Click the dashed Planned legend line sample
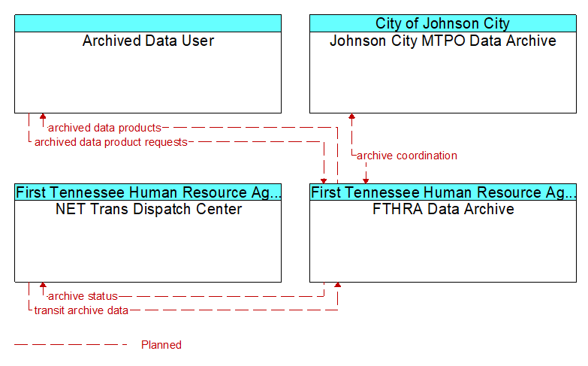 (71, 345)
